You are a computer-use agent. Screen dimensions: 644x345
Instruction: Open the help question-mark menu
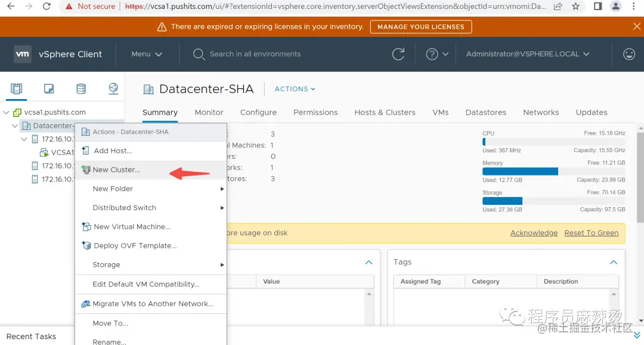tap(436, 54)
